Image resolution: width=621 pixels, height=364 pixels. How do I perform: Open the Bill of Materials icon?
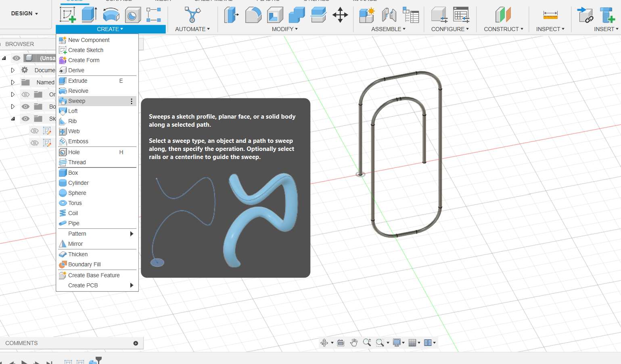coord(411,15)
